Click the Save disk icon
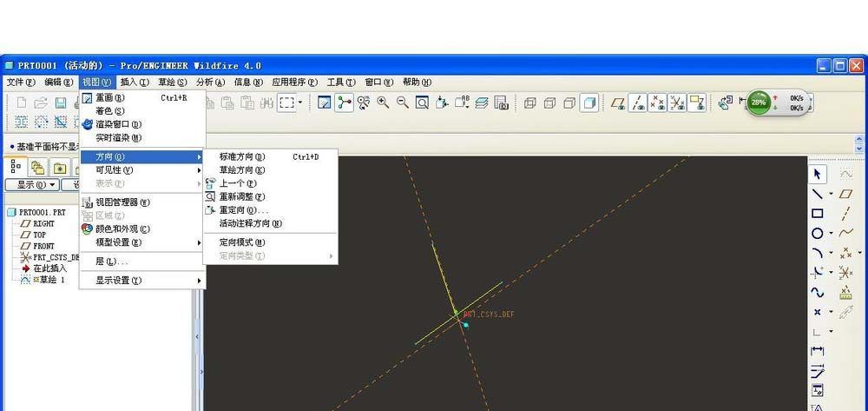The image size is (868, 411). [61, 103]
